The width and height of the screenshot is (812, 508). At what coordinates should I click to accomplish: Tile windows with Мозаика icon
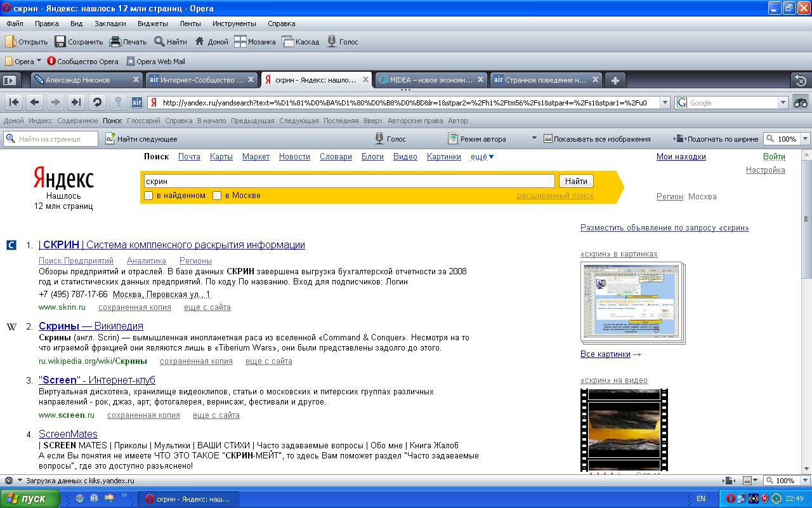(255, 42)
